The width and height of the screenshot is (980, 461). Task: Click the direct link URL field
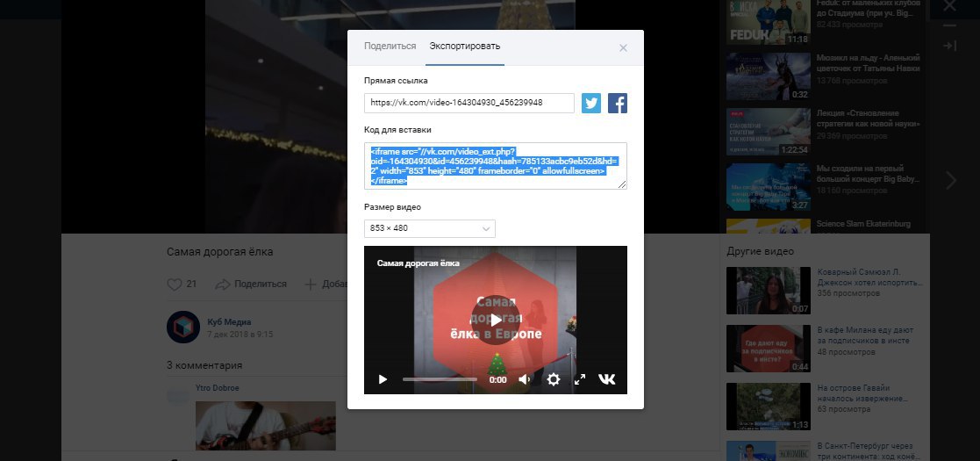(x=469, y=104)
